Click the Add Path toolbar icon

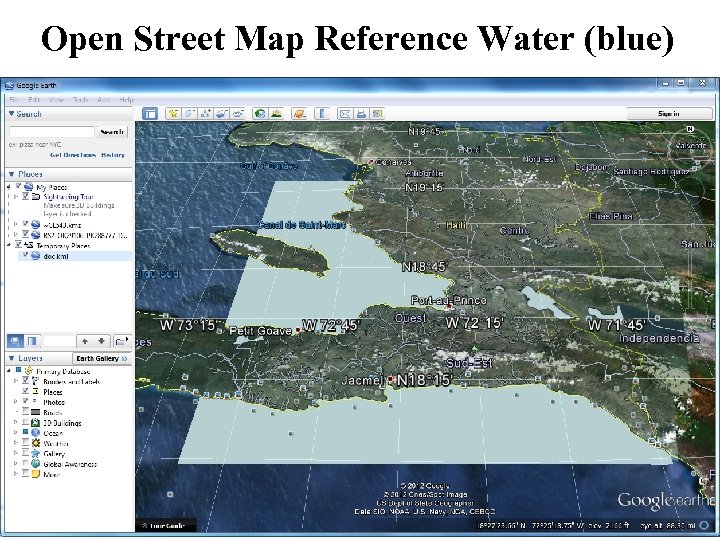pyautogui.click(x=205, y=113)
